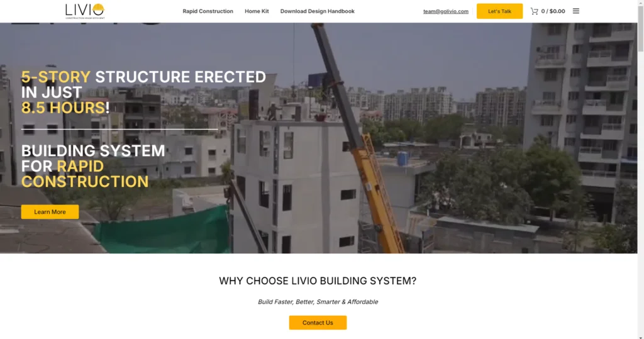Click Building System for Rapid Construction heading
The image size is (644, 339).
(93, 166)
